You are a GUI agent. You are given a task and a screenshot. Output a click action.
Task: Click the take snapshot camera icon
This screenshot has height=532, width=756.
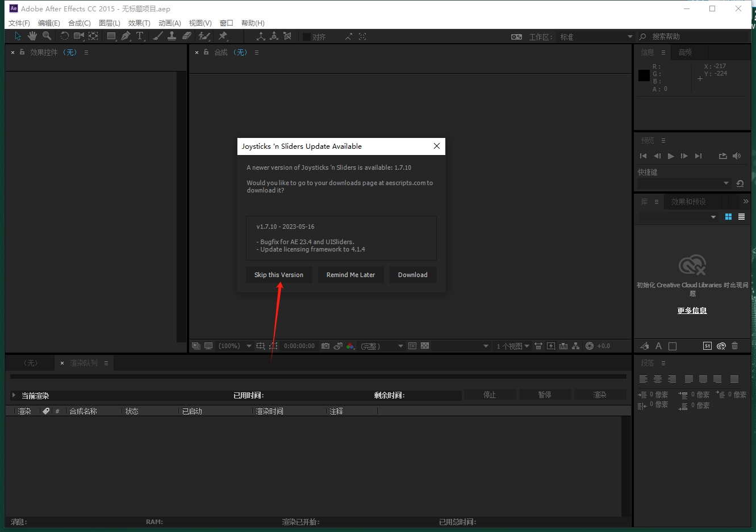[x=325, y=346]
